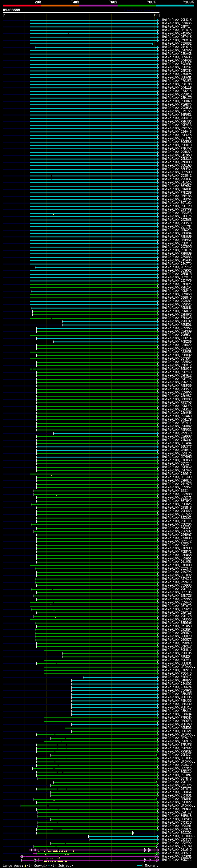This screenshot has width=197, height=868.
Task: Click the short cyan bar for Q9XF77
Action: click(124, 840)
